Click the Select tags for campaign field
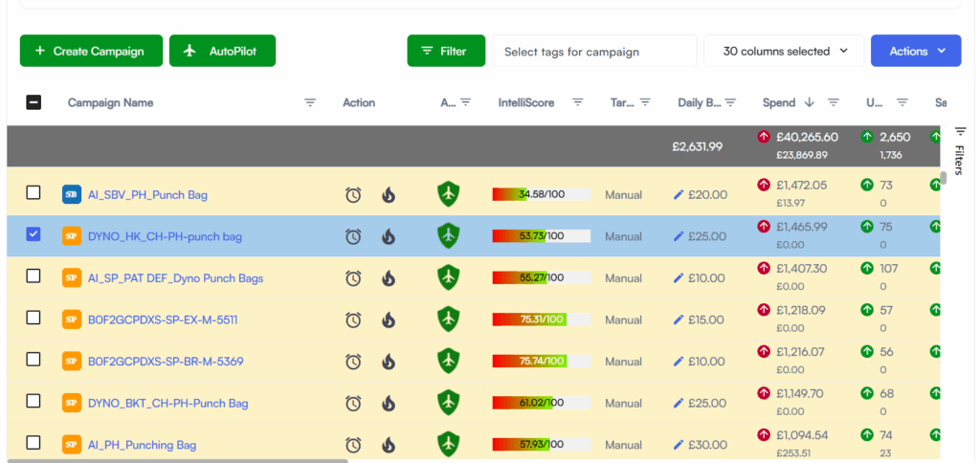 coord(593,51)
